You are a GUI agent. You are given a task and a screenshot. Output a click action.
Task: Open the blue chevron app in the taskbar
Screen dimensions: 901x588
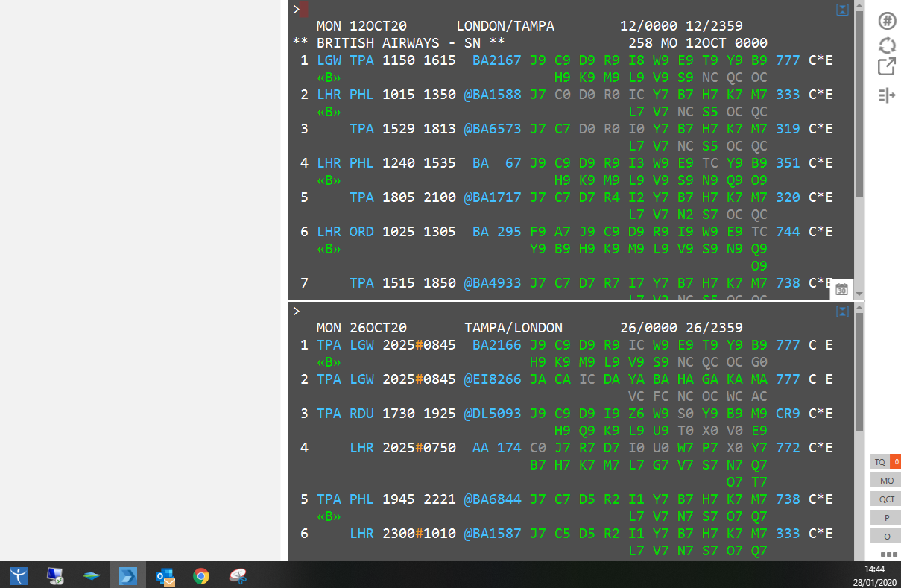pos(128,575)
